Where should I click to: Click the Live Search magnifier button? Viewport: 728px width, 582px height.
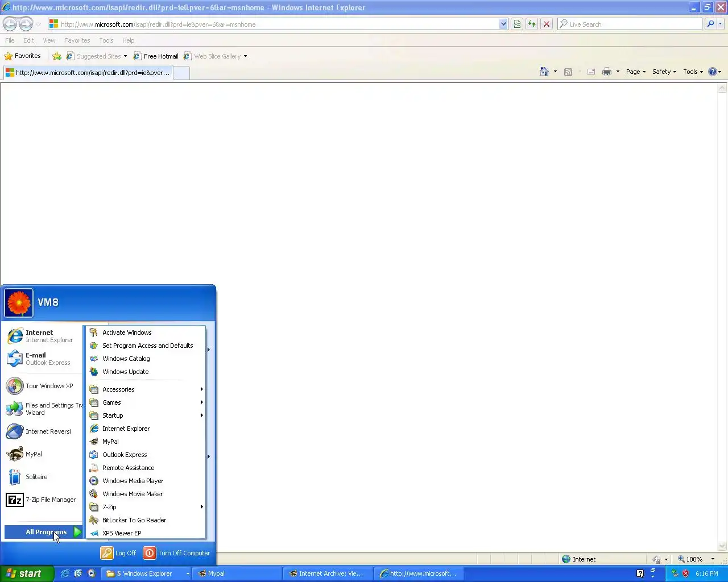coord(710,24)
